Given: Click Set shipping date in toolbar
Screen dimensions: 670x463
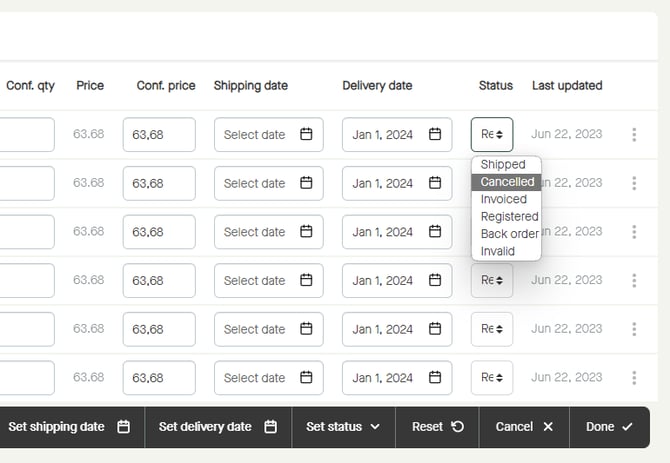Looking at the screenshot, I should 68,427.
